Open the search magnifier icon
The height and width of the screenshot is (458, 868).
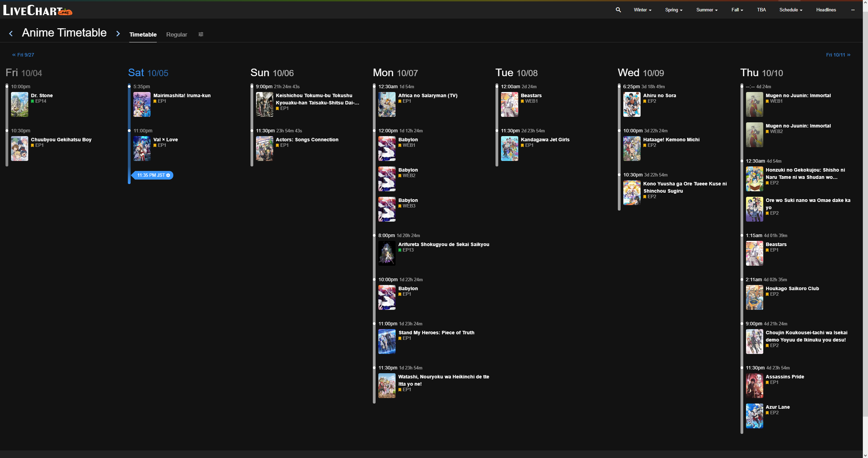pos(618,10)
